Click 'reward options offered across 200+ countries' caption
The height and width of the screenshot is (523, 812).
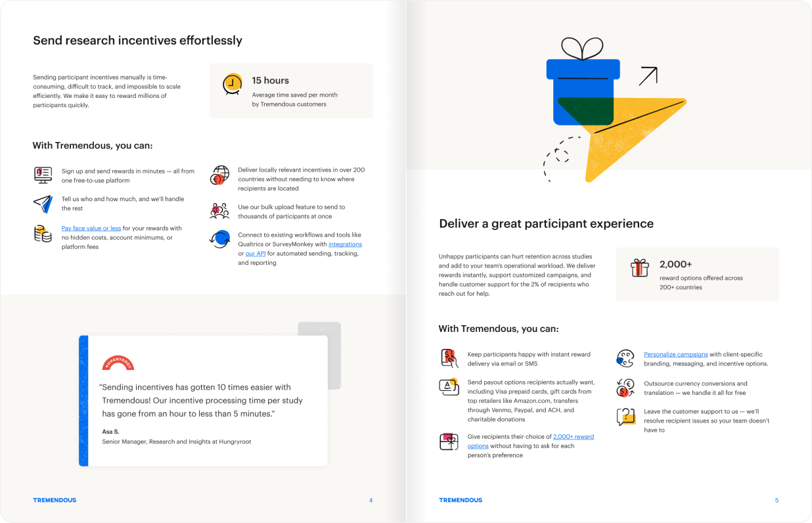701,283
